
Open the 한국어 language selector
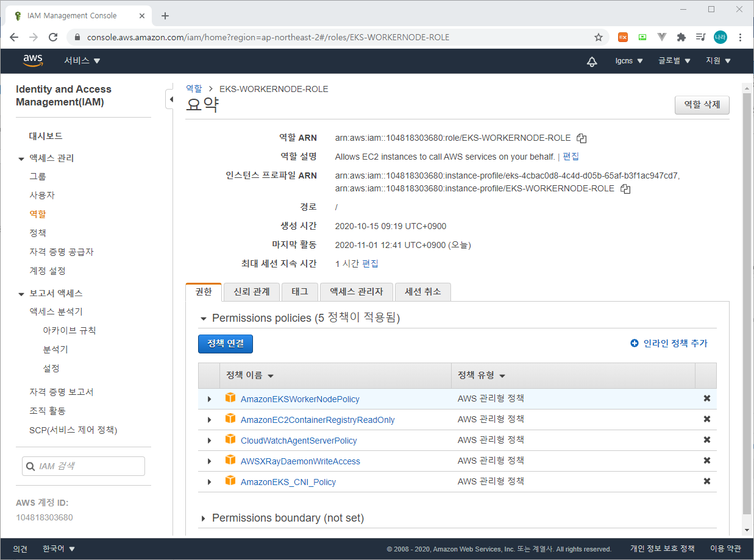pyautogui.click(x=59, y=549)
